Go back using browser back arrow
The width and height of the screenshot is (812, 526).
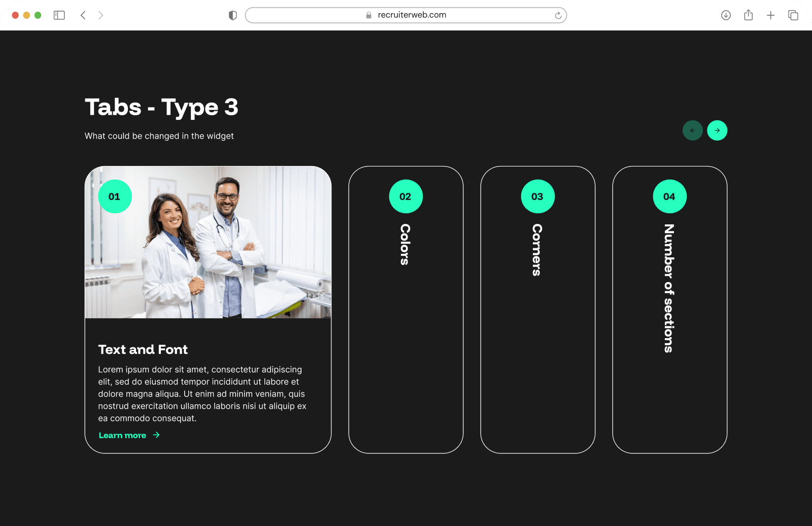pos(83,15)
